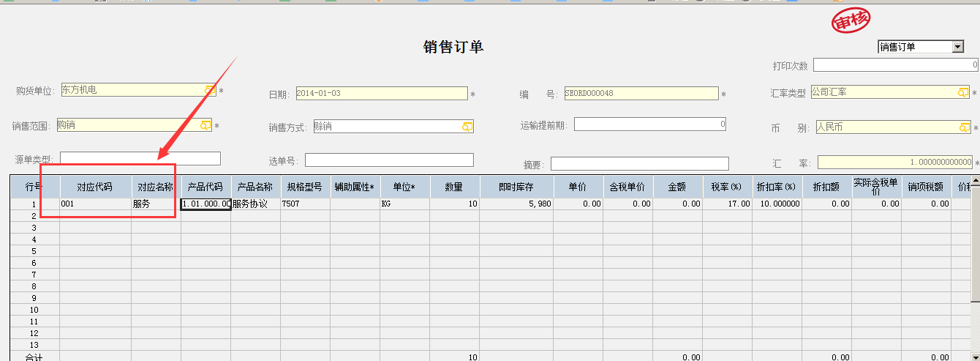Screen dimensions: 980x361
Task: Expand the 销售订单 type dropdown
Action: [x=957, y=47]
